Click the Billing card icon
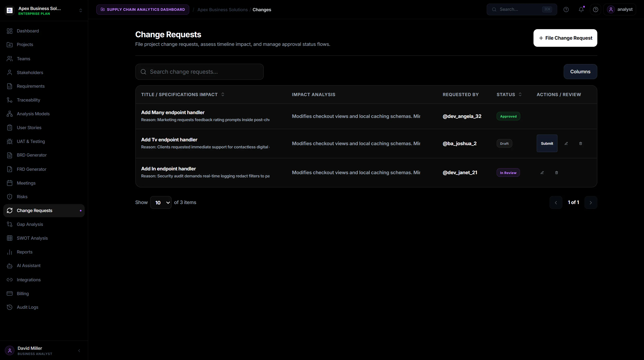 9,294
